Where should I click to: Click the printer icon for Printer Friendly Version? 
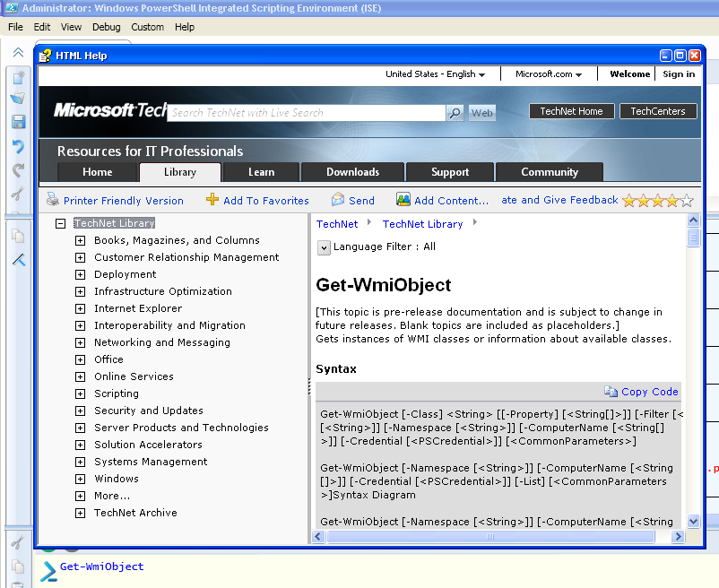click(x=53, y=199)
